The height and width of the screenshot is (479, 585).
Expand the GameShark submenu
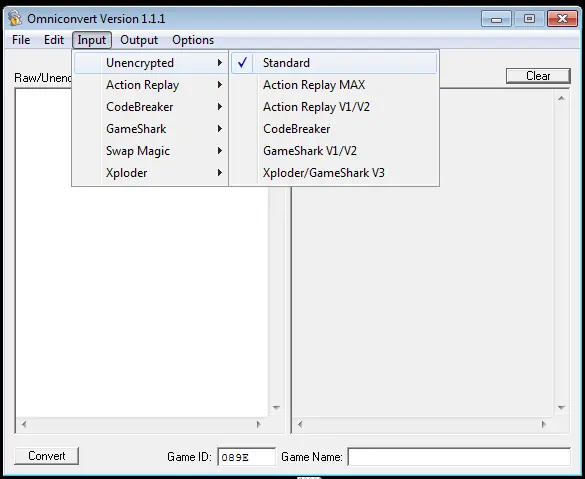pyautogui.click(x=151, y=129)
